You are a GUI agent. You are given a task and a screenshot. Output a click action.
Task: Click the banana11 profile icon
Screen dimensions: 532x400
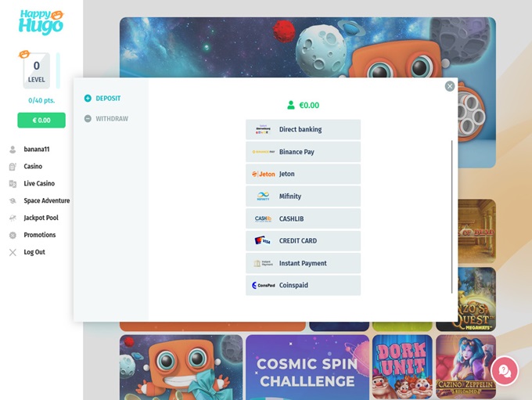(x=13, y=150)
